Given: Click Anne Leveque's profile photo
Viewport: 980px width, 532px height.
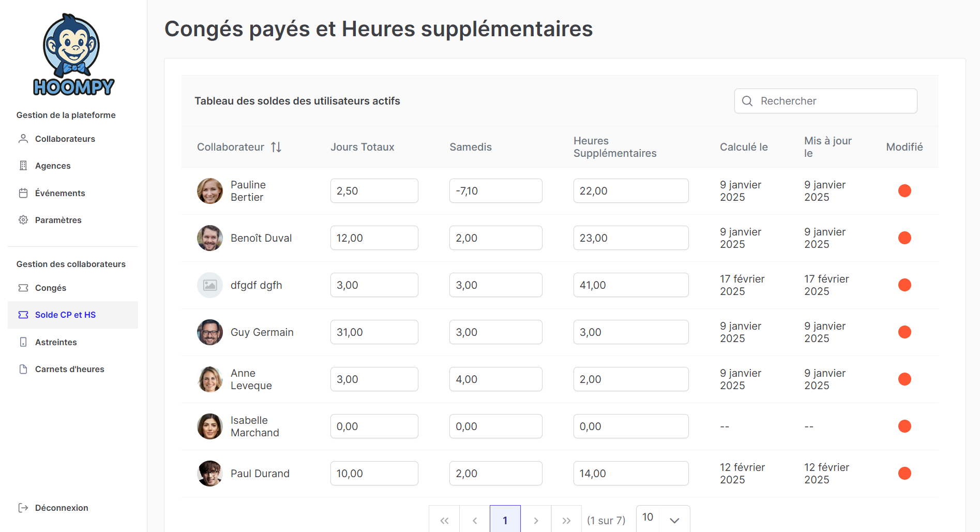Looking at the screenshot, I should tap(210, 379).
